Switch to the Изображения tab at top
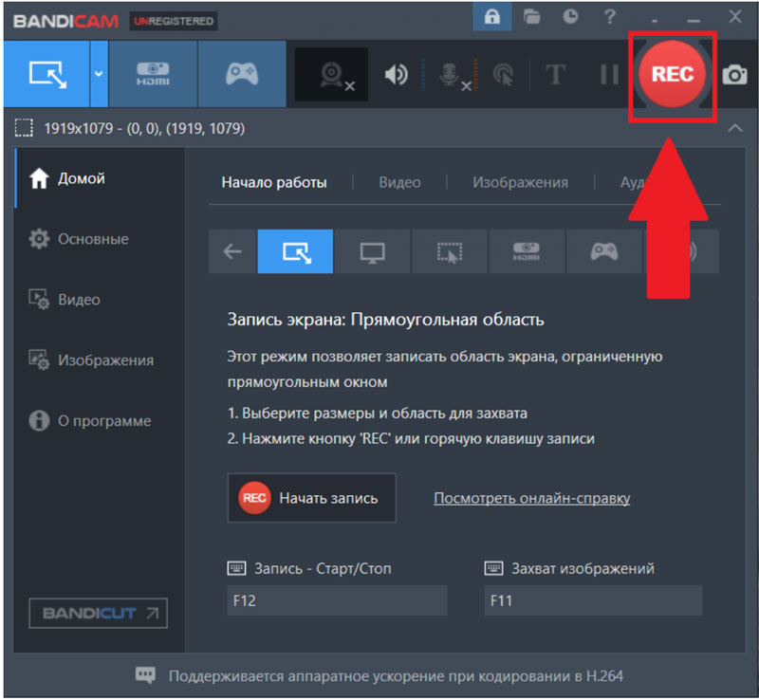Screen dimensions: 759x700 point(520,182)
